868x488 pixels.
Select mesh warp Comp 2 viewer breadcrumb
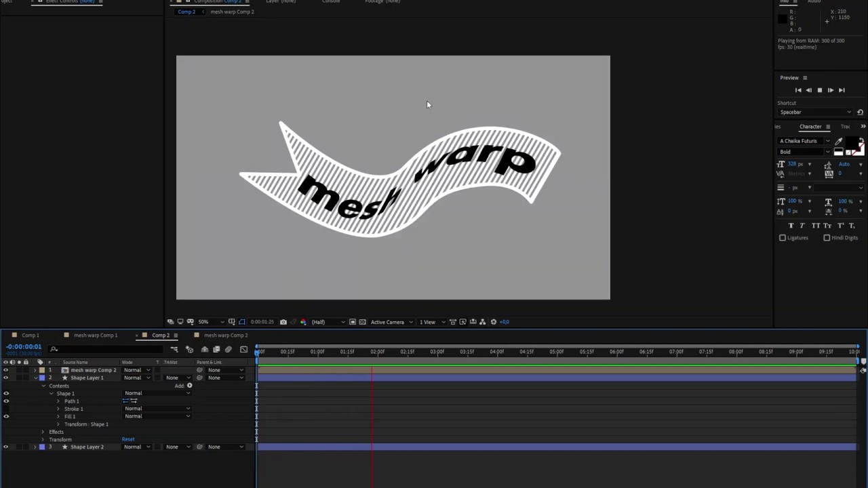click(x=232, y=12)
